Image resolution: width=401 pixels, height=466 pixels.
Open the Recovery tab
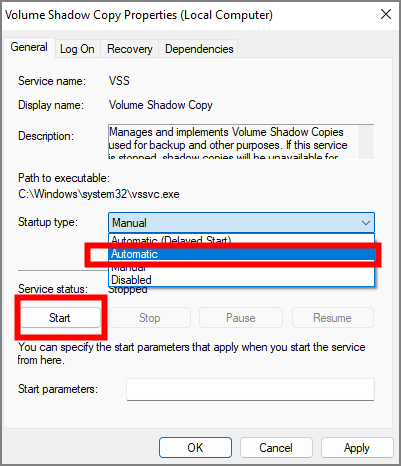pyautogui.click(x=130, y=49)
